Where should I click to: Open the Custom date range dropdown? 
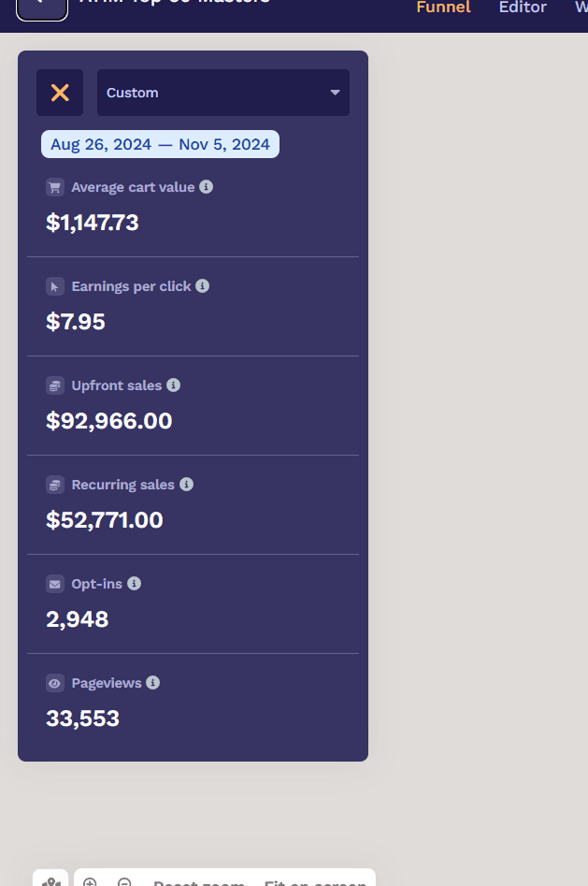(x=222, y=93)
